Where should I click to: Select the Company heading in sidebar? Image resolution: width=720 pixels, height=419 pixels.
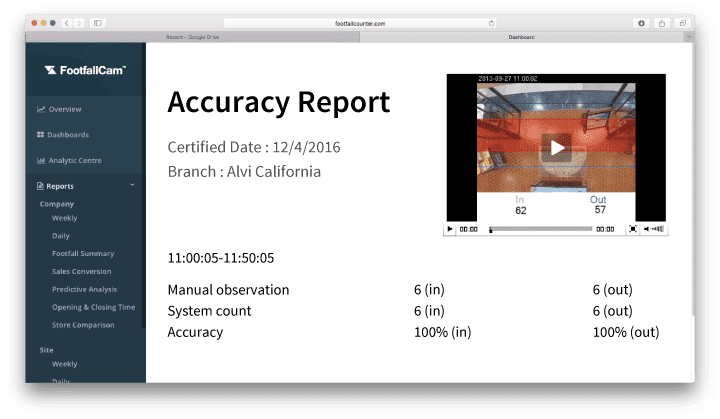click(x=56, y=204)
